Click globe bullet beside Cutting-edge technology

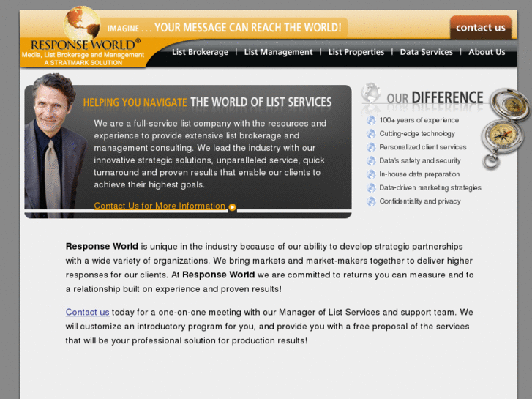(x=371, y=134)
